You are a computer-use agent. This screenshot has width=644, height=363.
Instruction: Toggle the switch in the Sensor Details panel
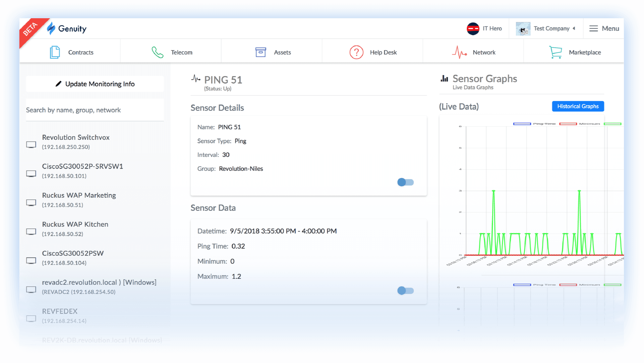pyautogui.click(x=405, y=182)
